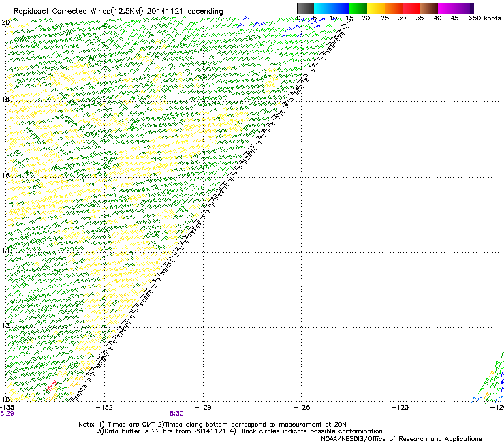The height and width of the screenshot is (443, 504).
Task: Click the '-123' longitude axis label
Action: coord(400,408)
